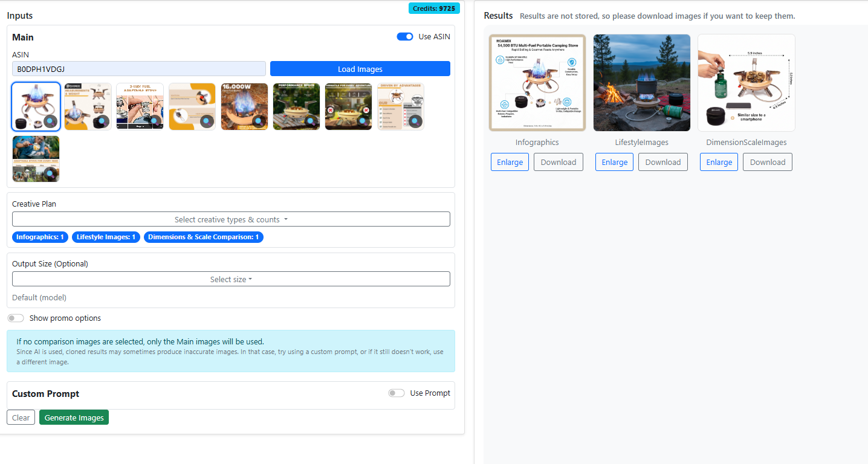Viewport: 868px width, 464px height.
Task: Disable the Use ASIN toggle
Action: [404, 37]
